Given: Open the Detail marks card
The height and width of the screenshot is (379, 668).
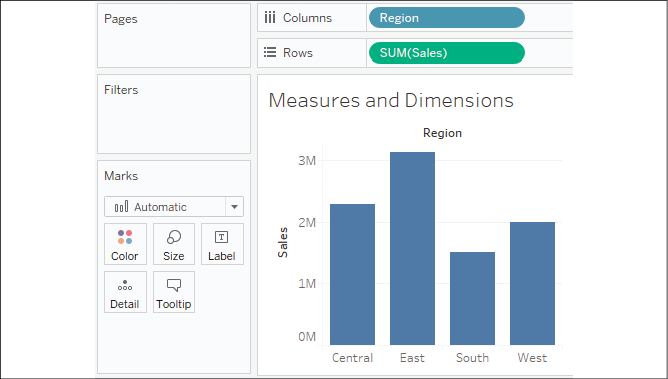Looking at the screenshot, I should tap(125, 292).
